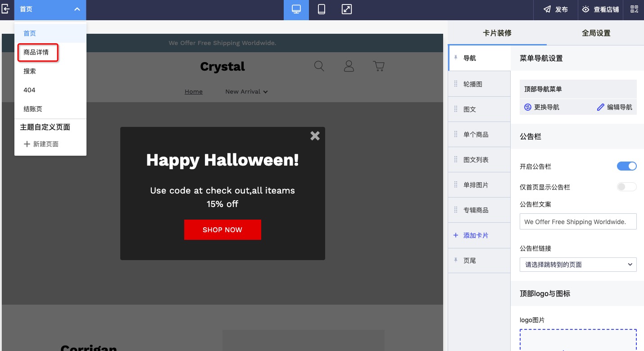
Task: Select 404 page in the list
Action: [50, 90]
